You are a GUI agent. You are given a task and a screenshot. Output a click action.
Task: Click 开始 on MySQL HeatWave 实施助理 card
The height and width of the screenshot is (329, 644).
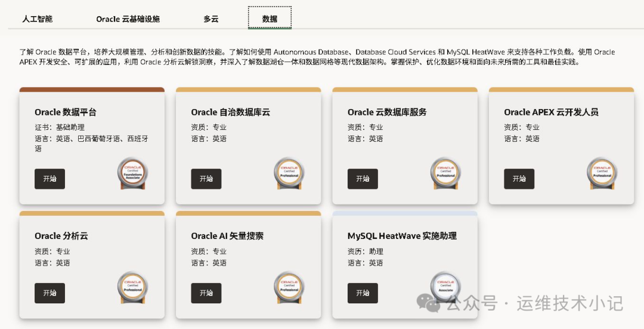pos(363,293)
